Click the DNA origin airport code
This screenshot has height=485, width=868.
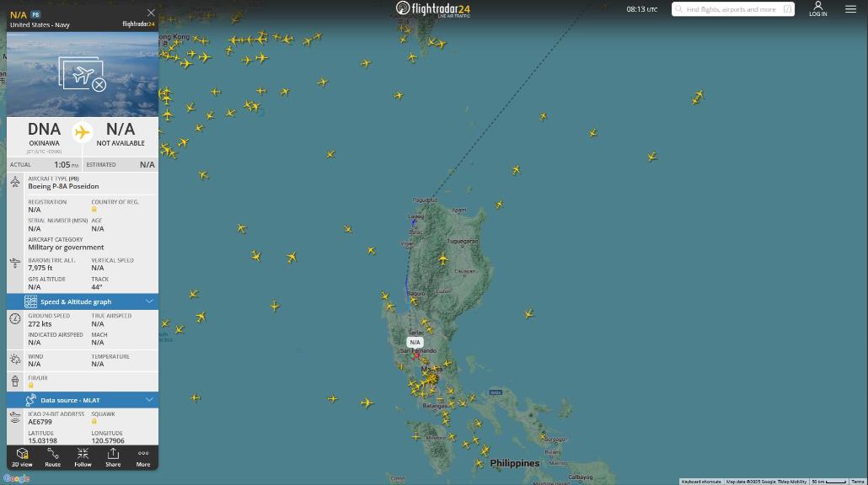[x=45, y=130]
